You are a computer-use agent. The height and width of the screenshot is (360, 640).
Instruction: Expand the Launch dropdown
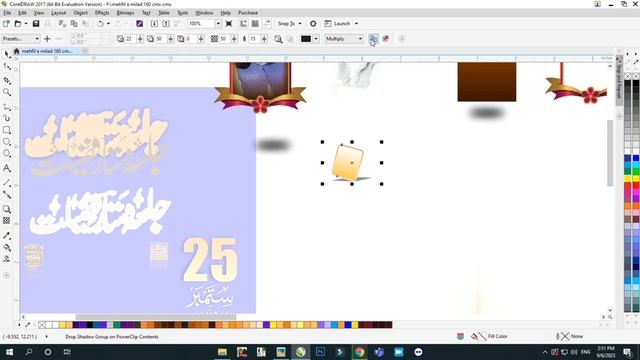(x=356, y=24)
